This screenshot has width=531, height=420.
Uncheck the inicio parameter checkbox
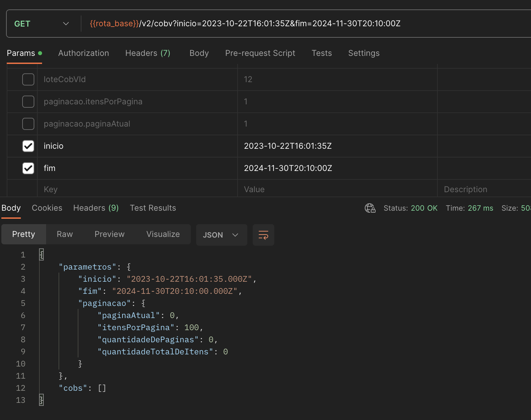click(28, 146)
